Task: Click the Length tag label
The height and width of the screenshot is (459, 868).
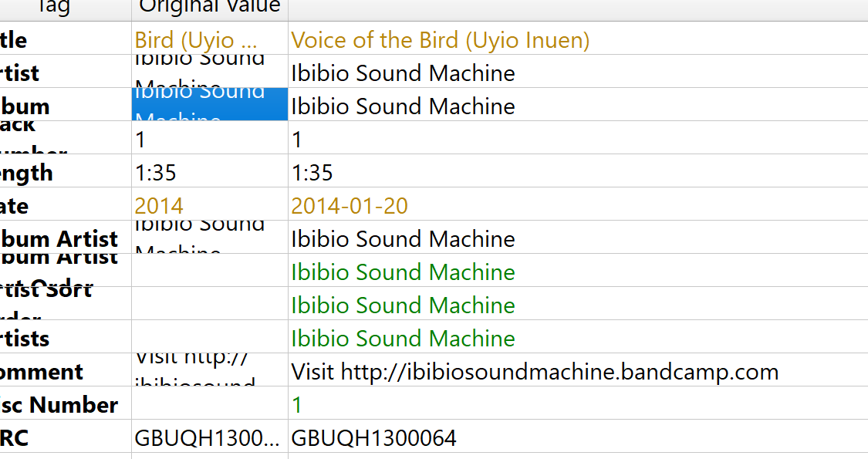Action: [x=26, y=173]
